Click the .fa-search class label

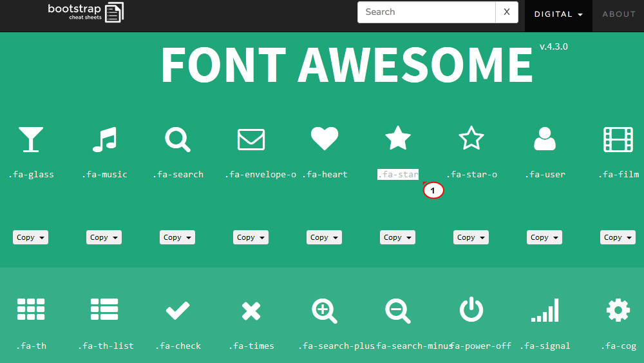pyautogui.click(x=178, y=174)
